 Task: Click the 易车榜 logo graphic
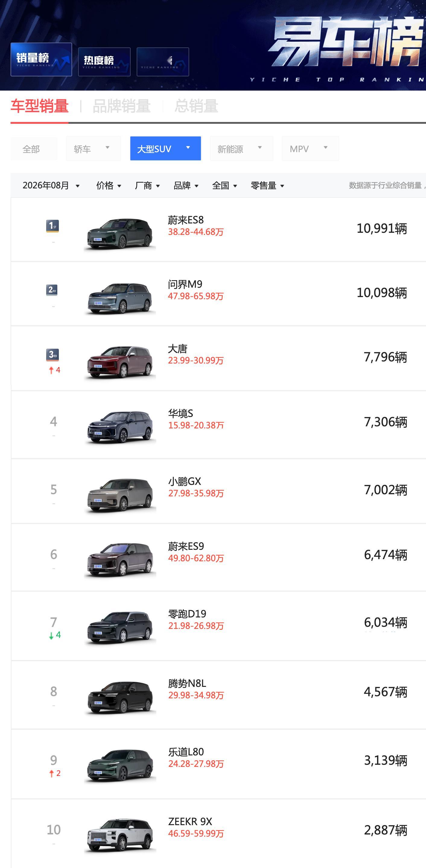[x=346, y=42]
